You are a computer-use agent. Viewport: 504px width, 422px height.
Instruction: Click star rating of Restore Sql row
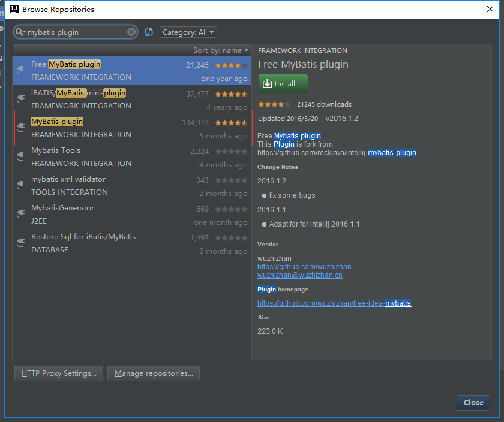point(232,237)
